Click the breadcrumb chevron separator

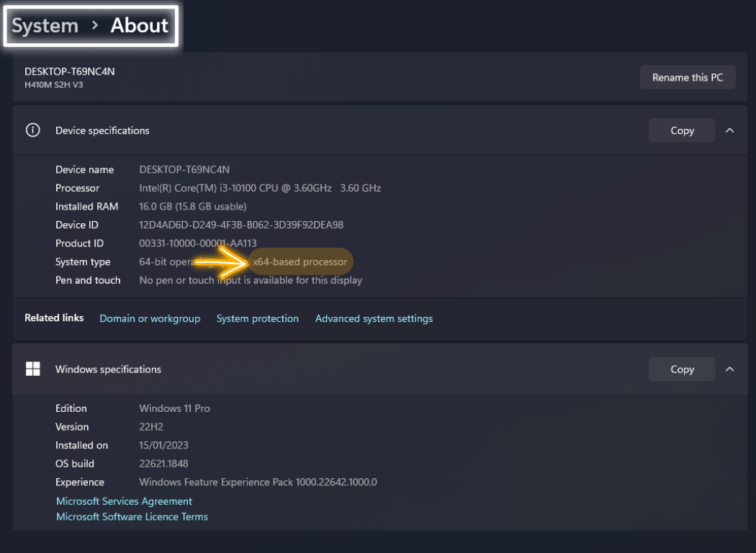(94, 26)
